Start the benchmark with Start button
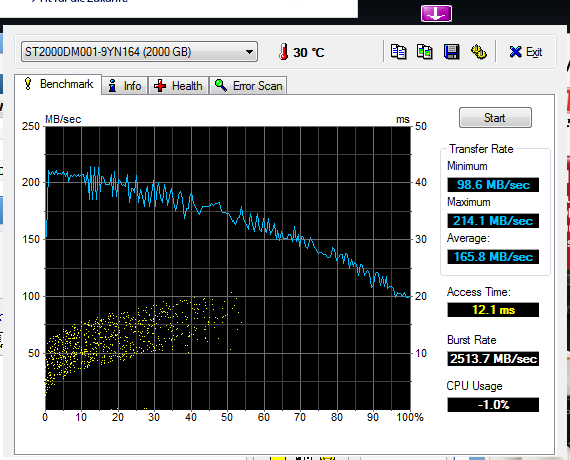Image resolution: width=570 pixels, height=460 pixels. tap(495, 117)
